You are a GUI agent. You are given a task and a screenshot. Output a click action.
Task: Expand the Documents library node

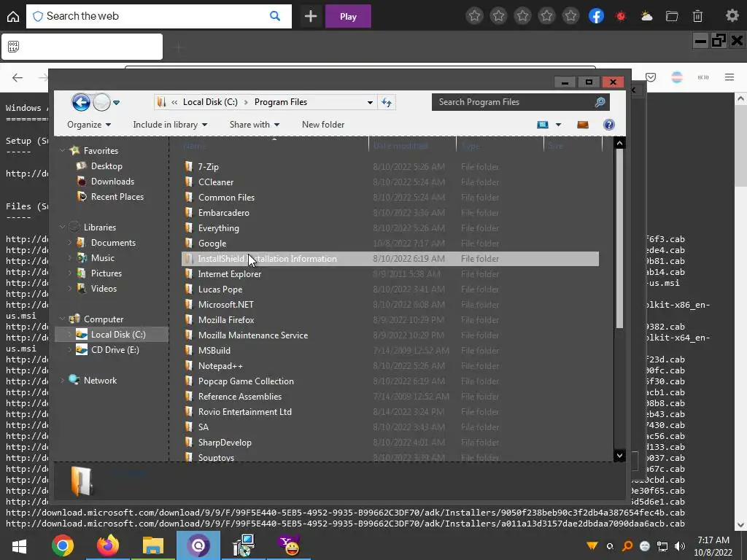(x=70, y=242)
